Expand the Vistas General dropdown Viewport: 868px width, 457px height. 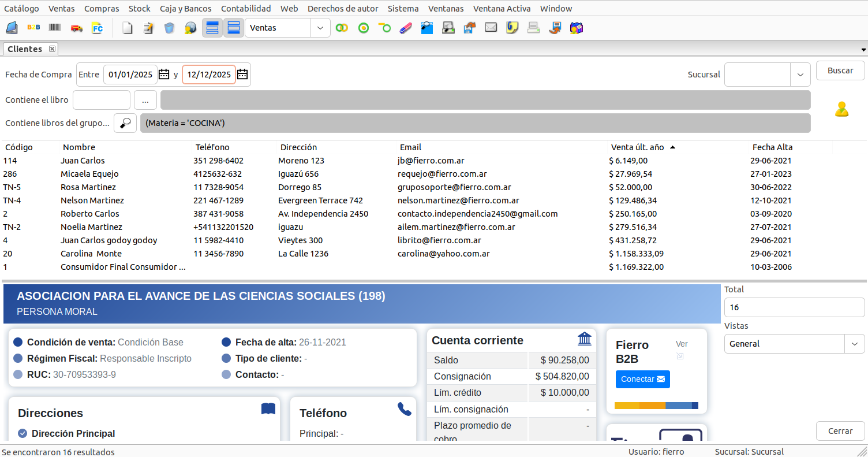click(854, 344)
